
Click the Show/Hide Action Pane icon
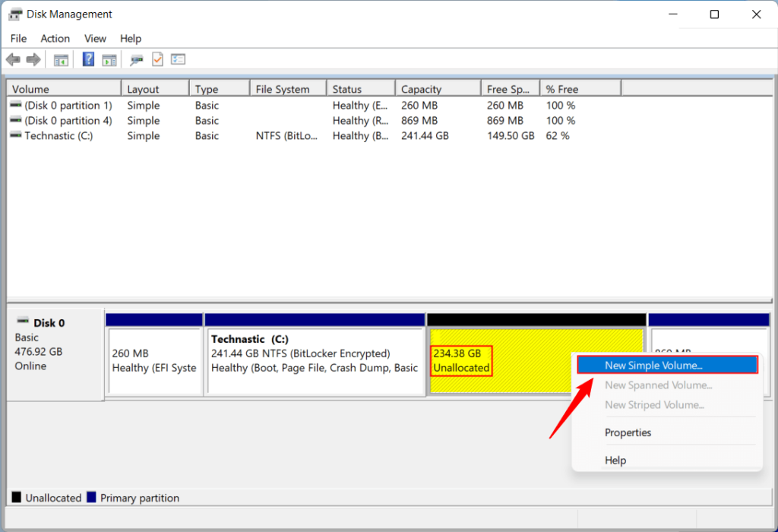point(109,60)
